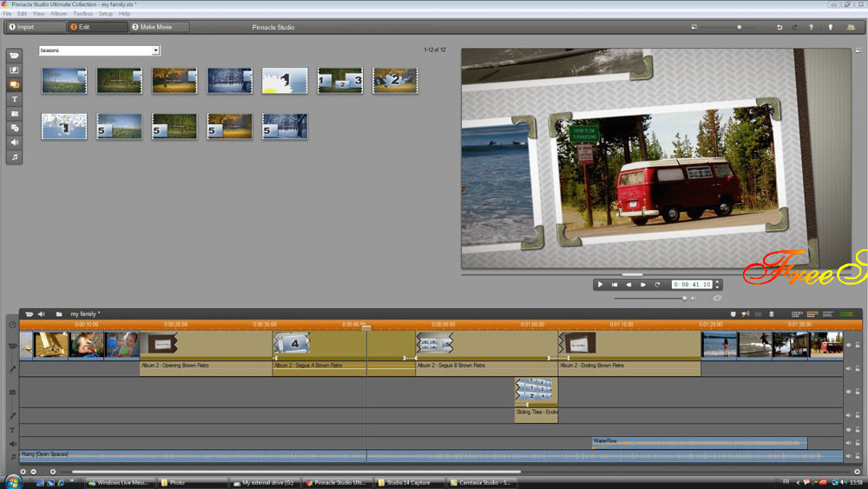The image size is (868, 489).
Task: Click the timeline zoom in plus button
Action: pyautogui.click(x=23, y=472)
